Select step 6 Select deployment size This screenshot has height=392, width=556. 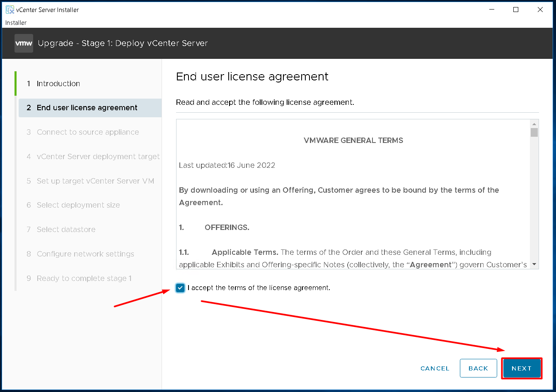tap(90, 205)
